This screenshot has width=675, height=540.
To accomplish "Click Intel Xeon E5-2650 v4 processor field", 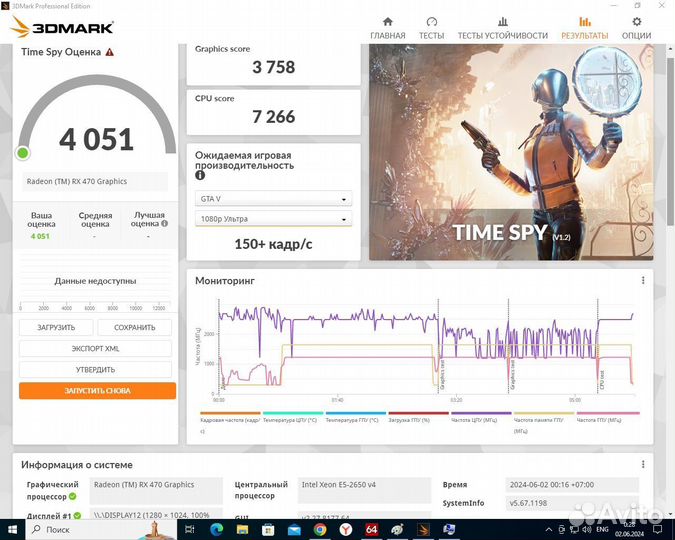I will 364,490.
